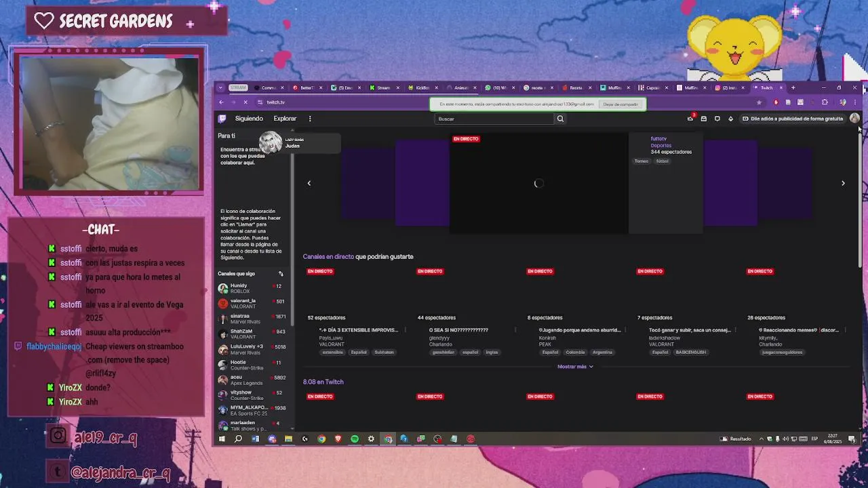The width and height of the screenshot is (868, 488).
Task: Open 'Canales en directo' heading link
Action: tap(328, 256)
